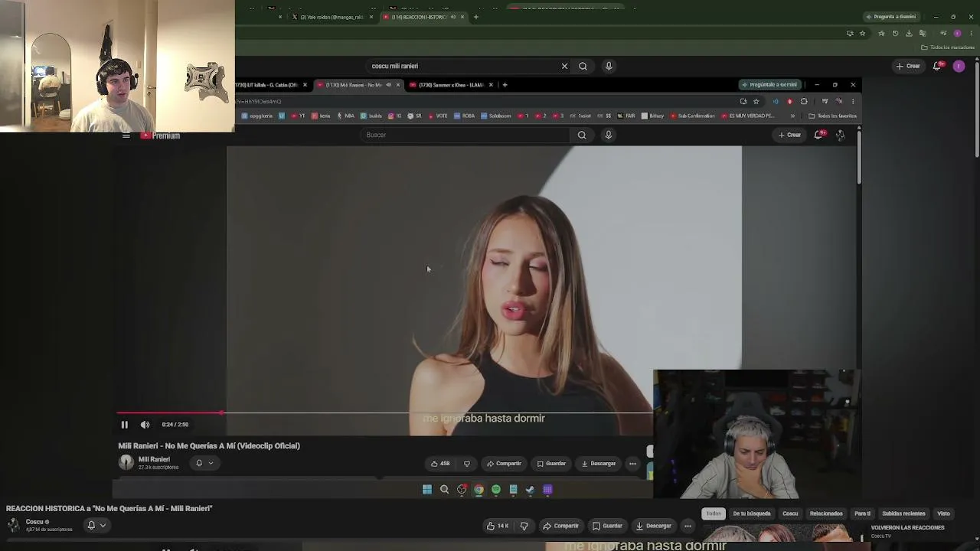Screen dimensions: 980x551
Task: Click Descargar under the Mili Ranieri video
Action: click(598, 463)
